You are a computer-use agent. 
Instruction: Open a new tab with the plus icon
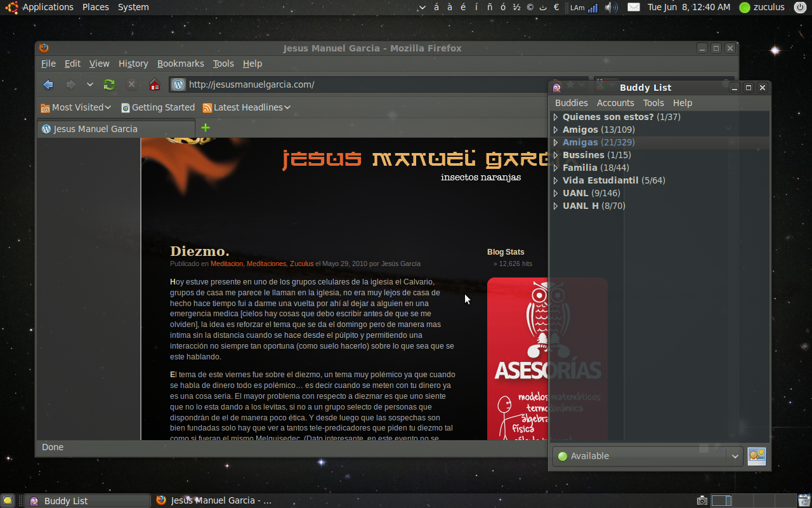click(x=205, y=128)
